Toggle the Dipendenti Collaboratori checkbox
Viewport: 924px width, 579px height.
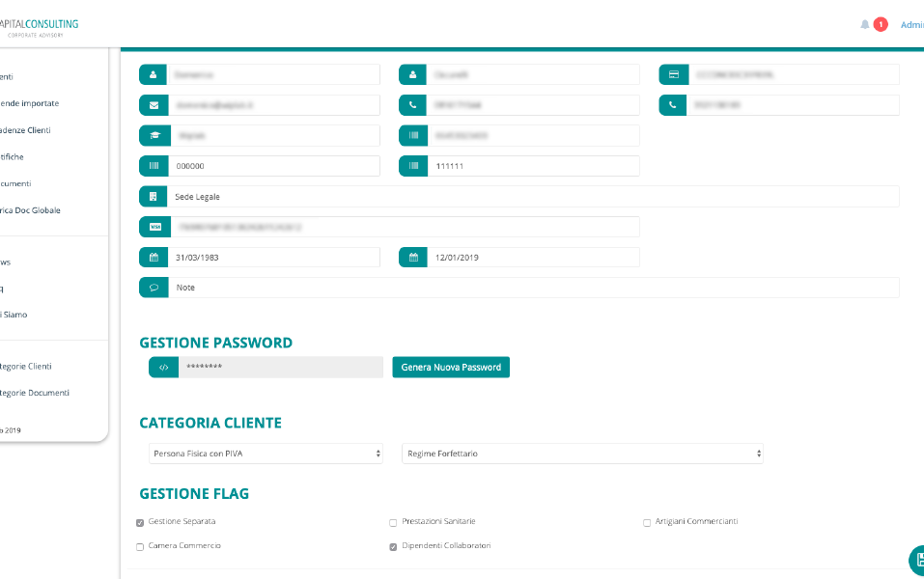393,546
